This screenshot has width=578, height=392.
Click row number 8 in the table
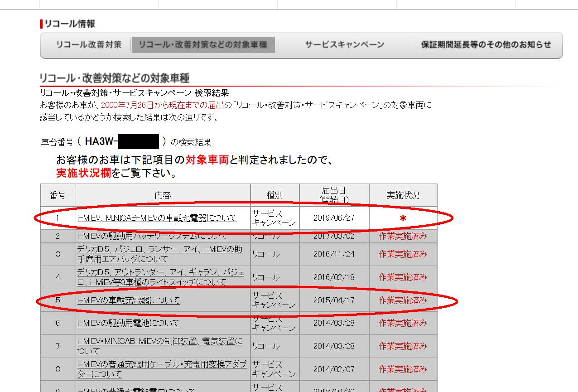tap(58, 369)
